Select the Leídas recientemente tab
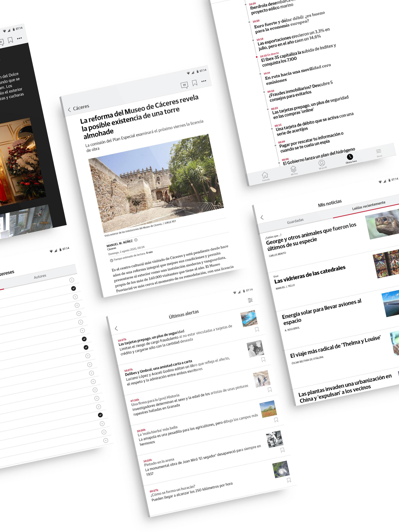Viewport: 399px width, 532px height. click(369, 206)
